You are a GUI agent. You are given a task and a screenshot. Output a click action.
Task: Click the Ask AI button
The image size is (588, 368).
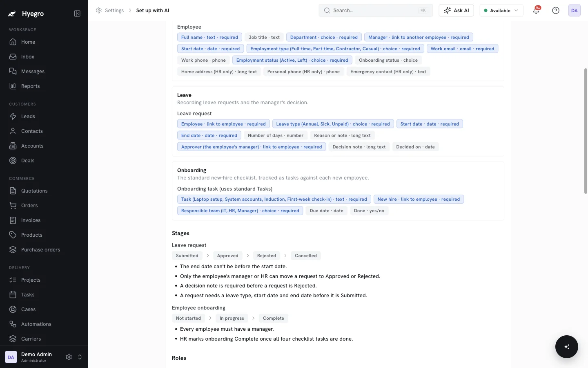coord(456,11)
